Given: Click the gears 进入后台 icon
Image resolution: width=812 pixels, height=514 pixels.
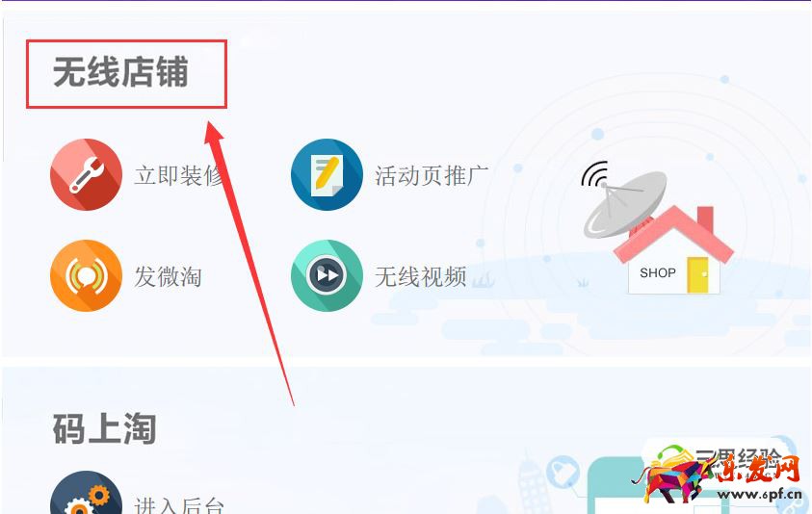Looking at the screenshot, I should (86, 493).
